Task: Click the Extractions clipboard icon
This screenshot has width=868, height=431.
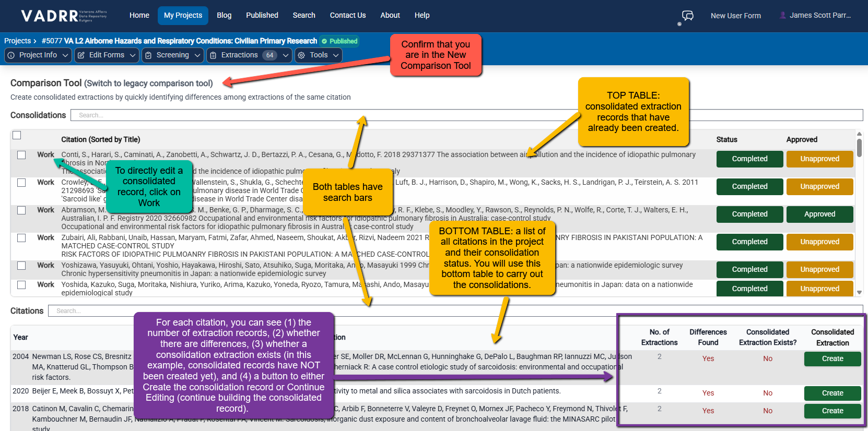Action: point(213,55)
